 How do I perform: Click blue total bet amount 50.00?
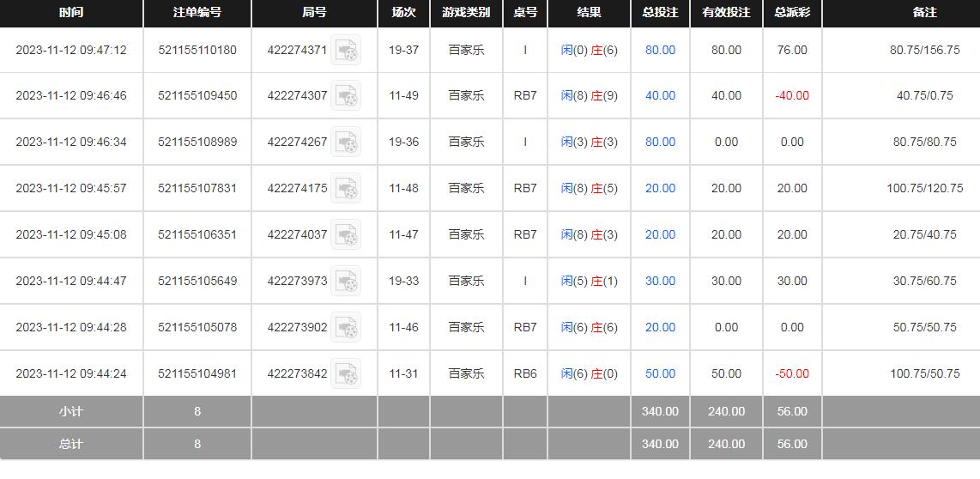[660, 374]
